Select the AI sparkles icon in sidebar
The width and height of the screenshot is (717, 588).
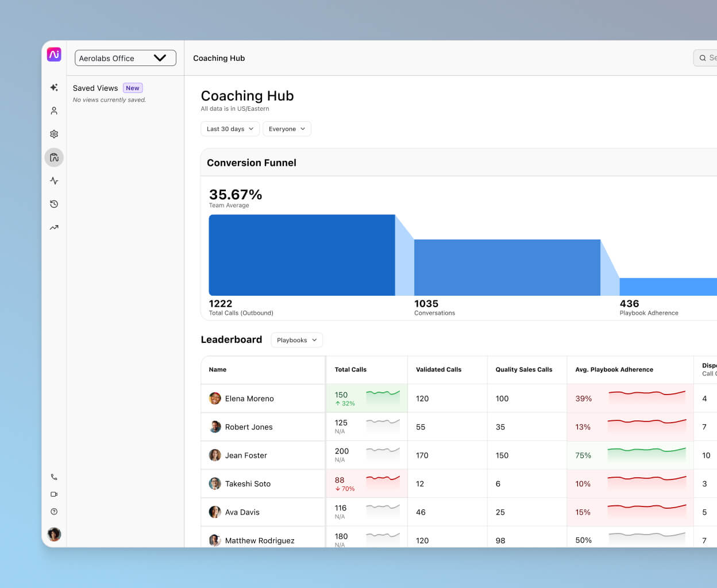(x=54, y=87)
